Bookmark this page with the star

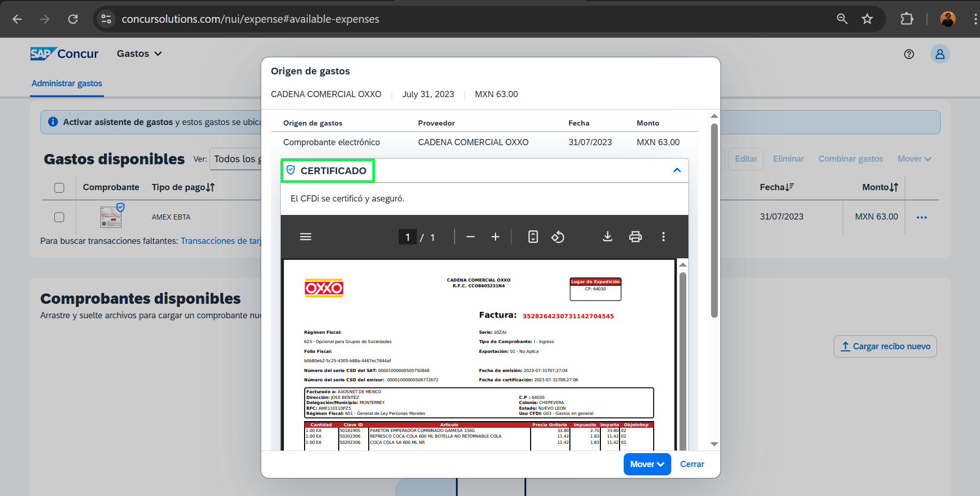(x=867, y=19)
